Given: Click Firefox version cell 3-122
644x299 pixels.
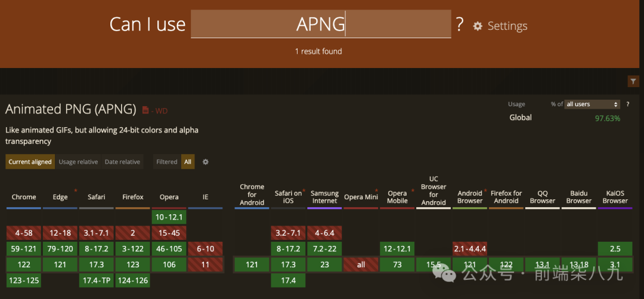Looking at the screenshot, I should [x=132, y=249].
